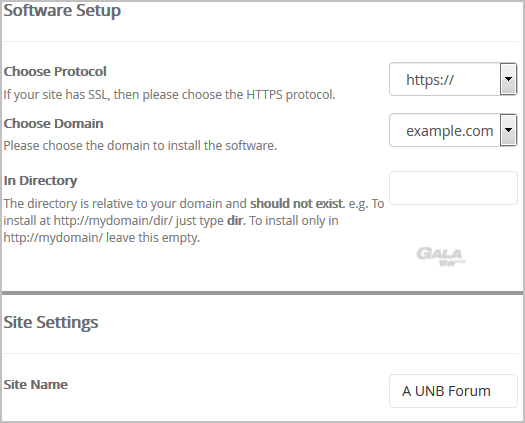
Task: Open the example.com domain dropdown
Action: point(453,130)
